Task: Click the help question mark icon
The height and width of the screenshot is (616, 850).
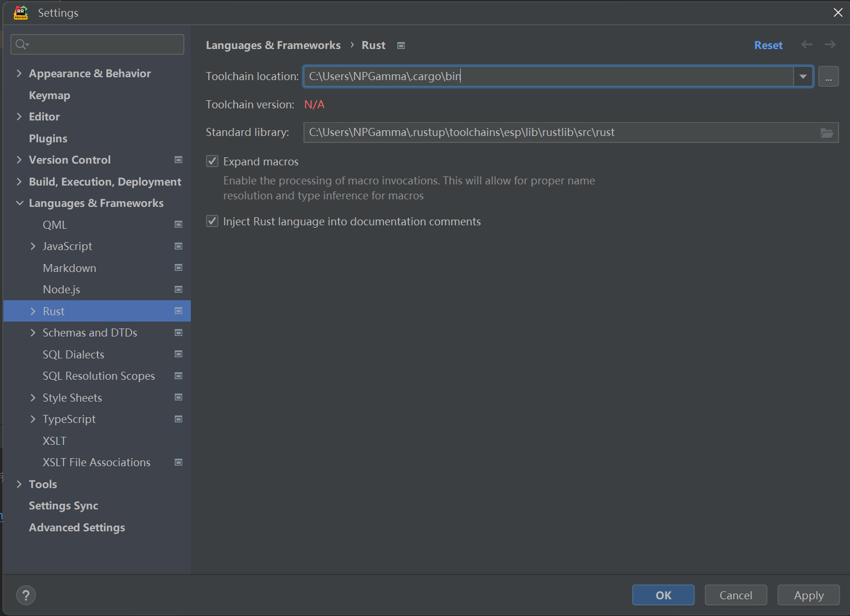Action: point(26,595)
